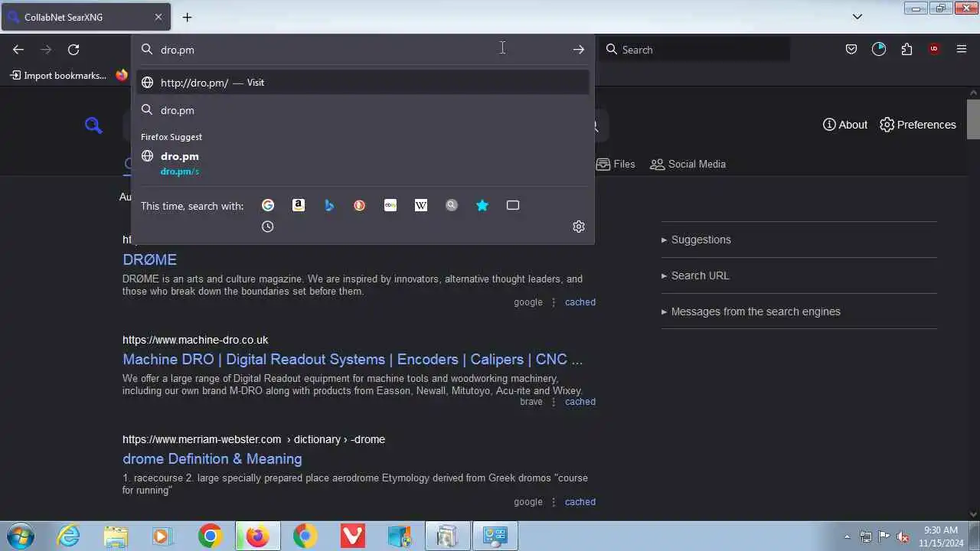Search history using the clock icon
Screen dimensions: 980x551
(x=268, y=227)
